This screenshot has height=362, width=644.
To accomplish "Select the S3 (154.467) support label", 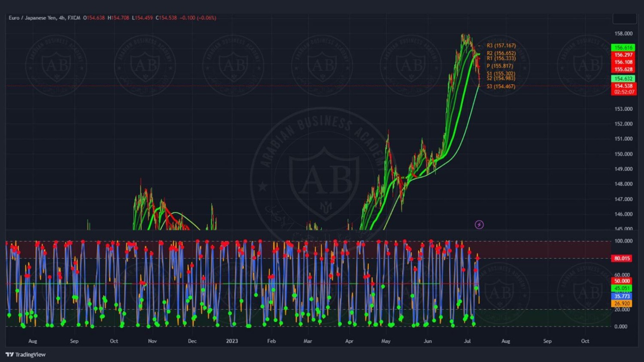I will point(501,87).
